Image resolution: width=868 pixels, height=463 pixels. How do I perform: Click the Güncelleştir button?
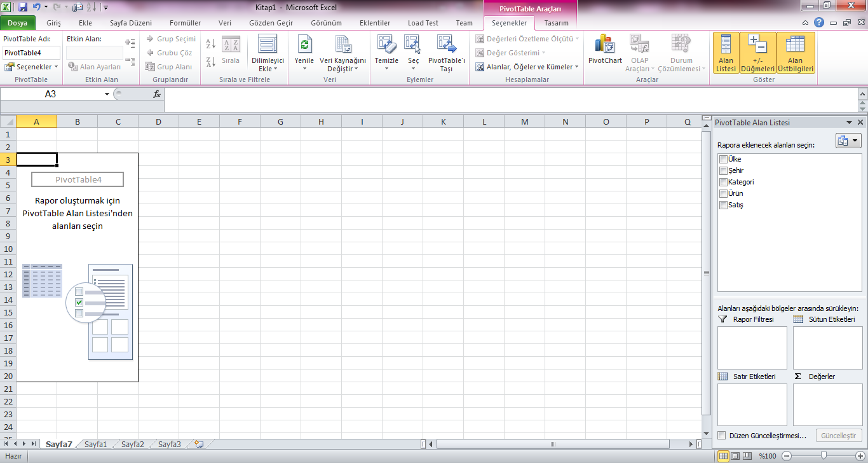[839, 436]
